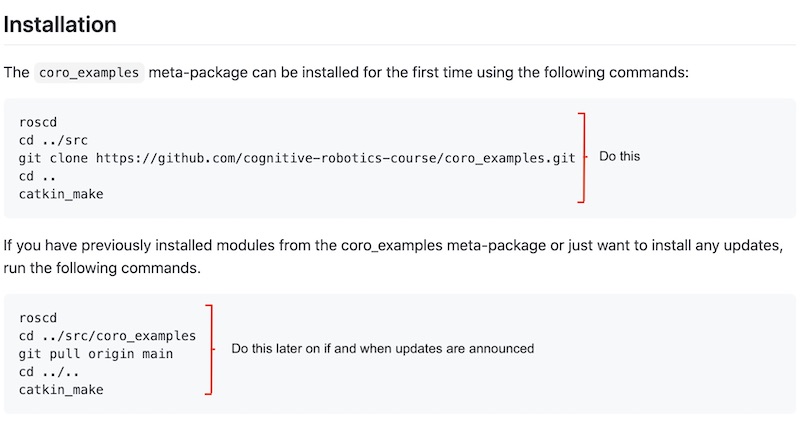Click the red bracket beside first code block
Image resolution: width=800 pixels, height=431 pixels.
(583, 157)
